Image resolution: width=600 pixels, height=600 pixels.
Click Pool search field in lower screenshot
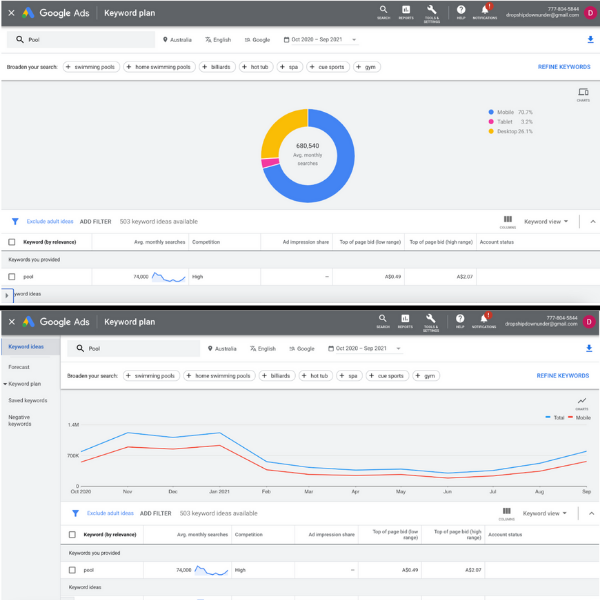(x=134, y=348)
